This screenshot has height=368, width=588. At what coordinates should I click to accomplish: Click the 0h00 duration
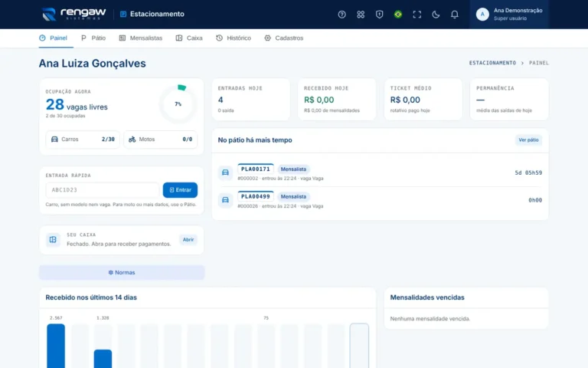coord(535,200)
